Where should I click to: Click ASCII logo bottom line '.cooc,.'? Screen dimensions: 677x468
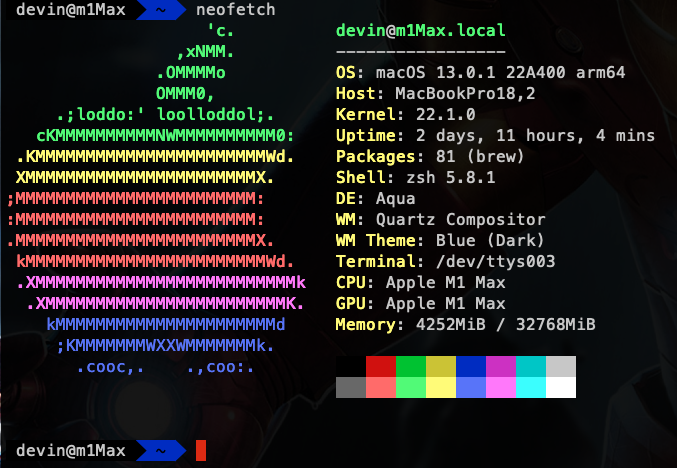pyautogui.click(x=111, y=367)
